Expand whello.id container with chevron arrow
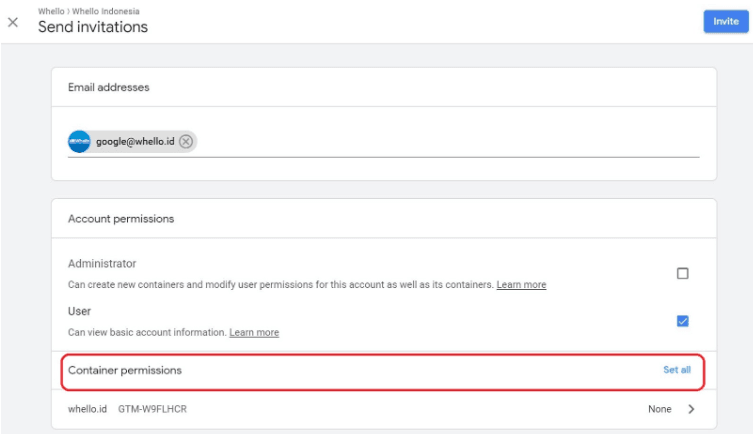Viewport: 754px width, 434px height. tap(691, 409)
